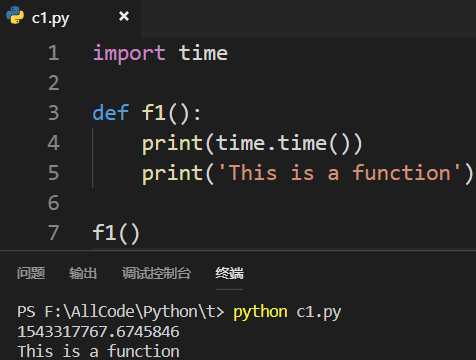Click the f1() call on line 7
This screenshot has width=476, height=360.
coord(116,233)
